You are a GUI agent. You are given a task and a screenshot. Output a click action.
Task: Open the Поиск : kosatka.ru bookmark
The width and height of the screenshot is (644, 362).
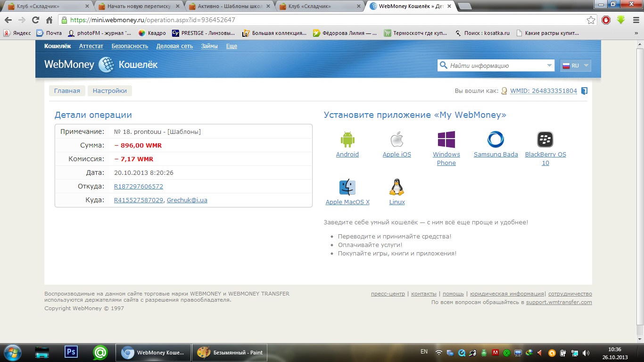[482, 33]
